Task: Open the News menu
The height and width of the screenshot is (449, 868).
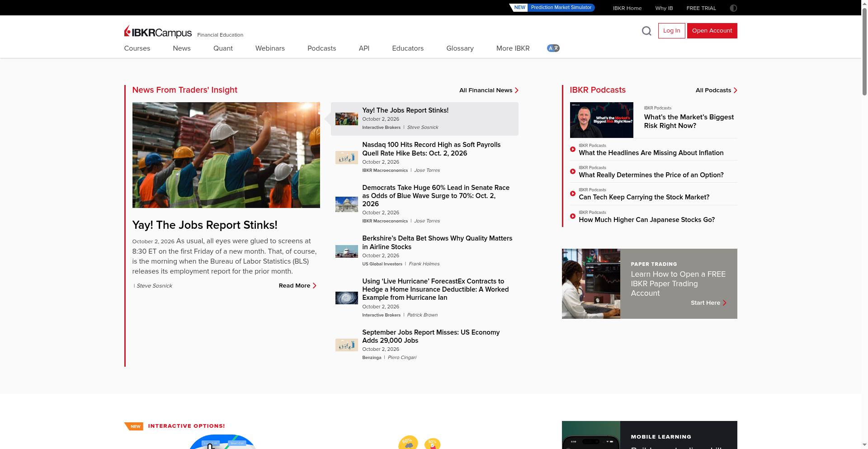Action: (182, 48)
